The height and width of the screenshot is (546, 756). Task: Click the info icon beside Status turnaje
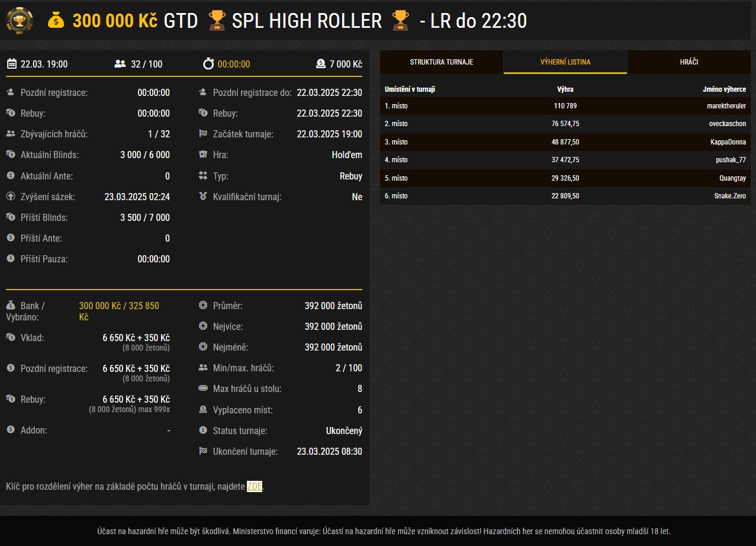point(203,431)
